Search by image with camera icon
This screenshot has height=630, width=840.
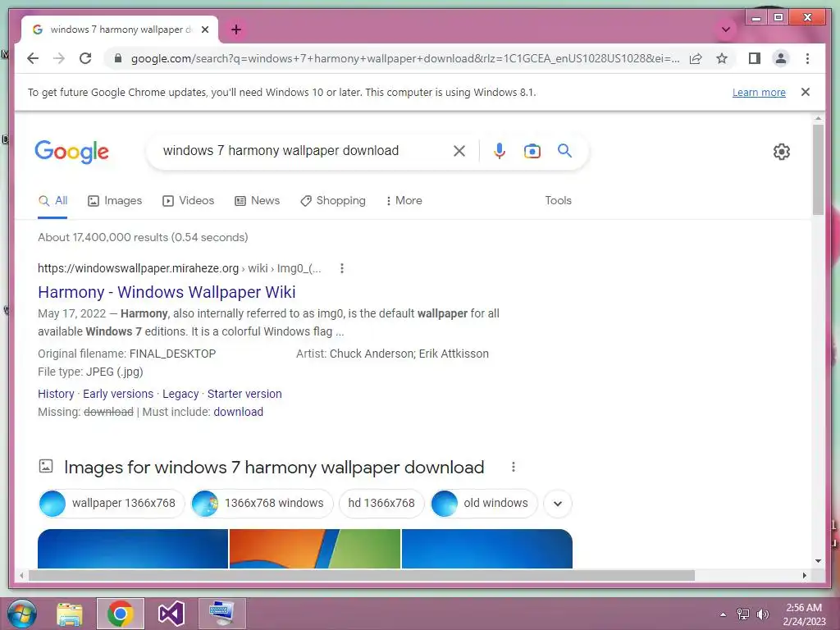tap(532, 151)
